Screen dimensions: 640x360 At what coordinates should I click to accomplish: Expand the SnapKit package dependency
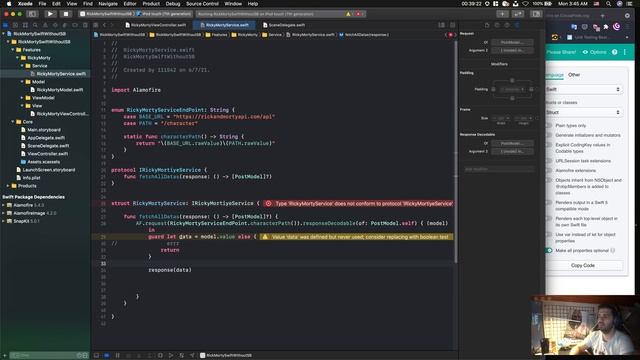(4, 221)
